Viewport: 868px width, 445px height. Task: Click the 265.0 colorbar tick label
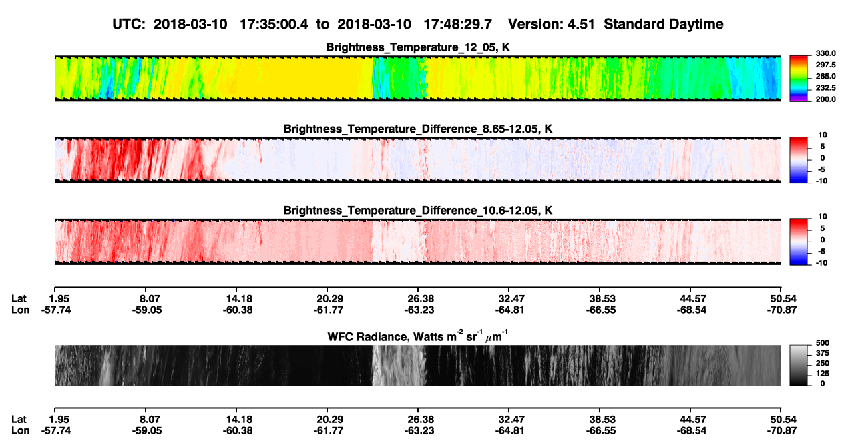pyautogui.click(x=825, y=77)
